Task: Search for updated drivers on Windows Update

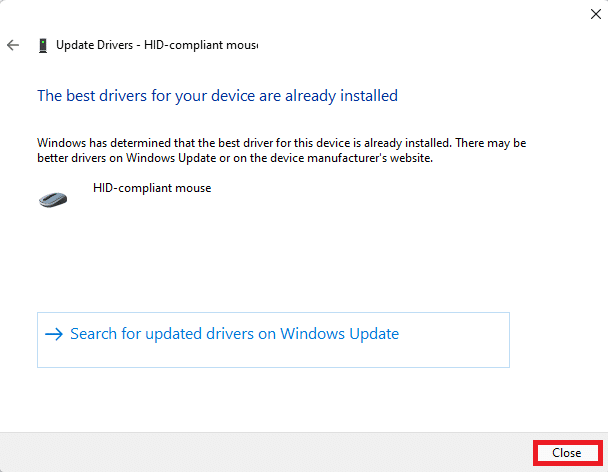Action: [x=273, y=340]
